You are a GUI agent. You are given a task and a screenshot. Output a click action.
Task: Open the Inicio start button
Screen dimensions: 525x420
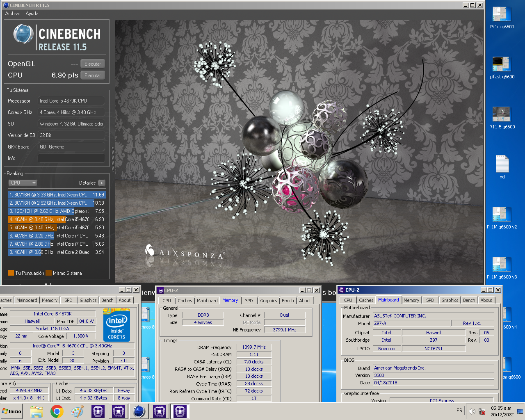pos(12,411)
